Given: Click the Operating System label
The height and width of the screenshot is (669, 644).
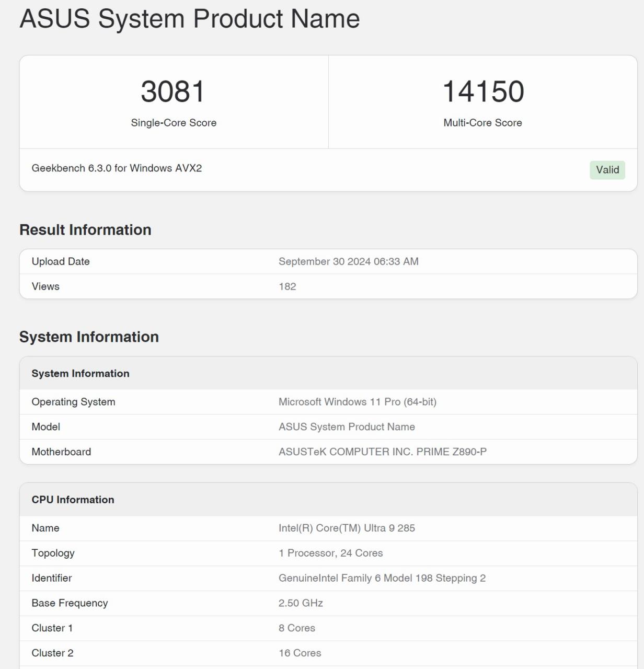Looking at the screenshot, I should coord(73,402).
